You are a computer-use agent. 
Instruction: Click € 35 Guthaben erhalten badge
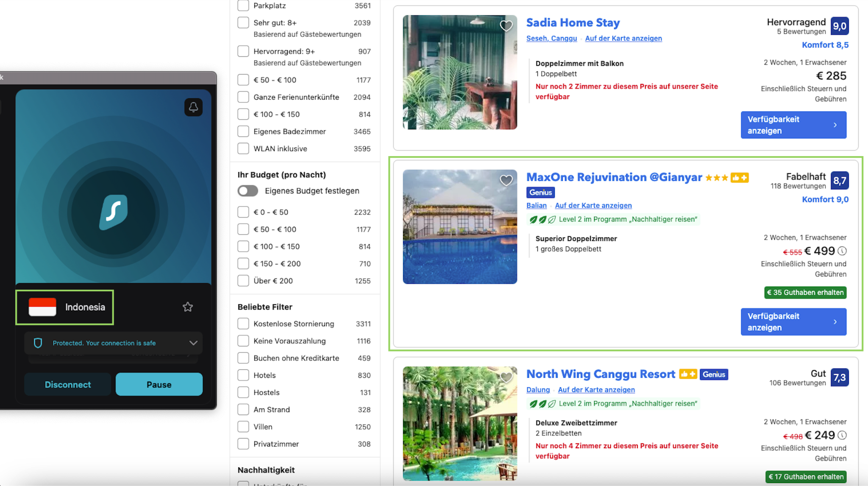pos(805,293)
